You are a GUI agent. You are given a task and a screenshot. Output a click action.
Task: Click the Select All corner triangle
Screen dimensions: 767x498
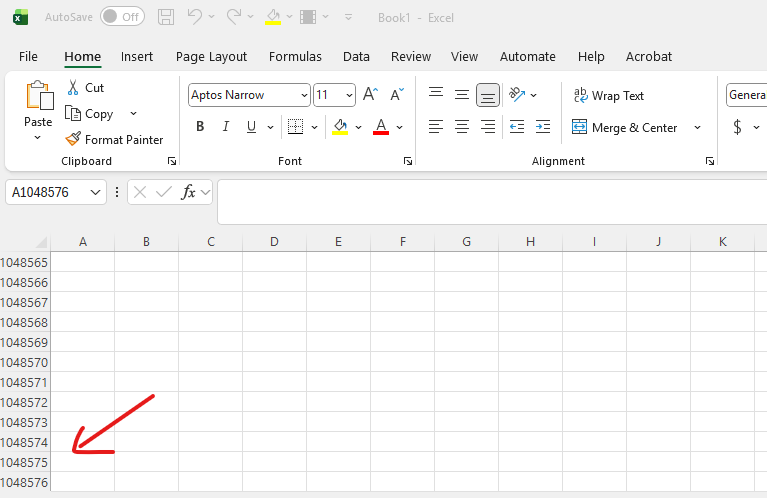pos(42,242)
